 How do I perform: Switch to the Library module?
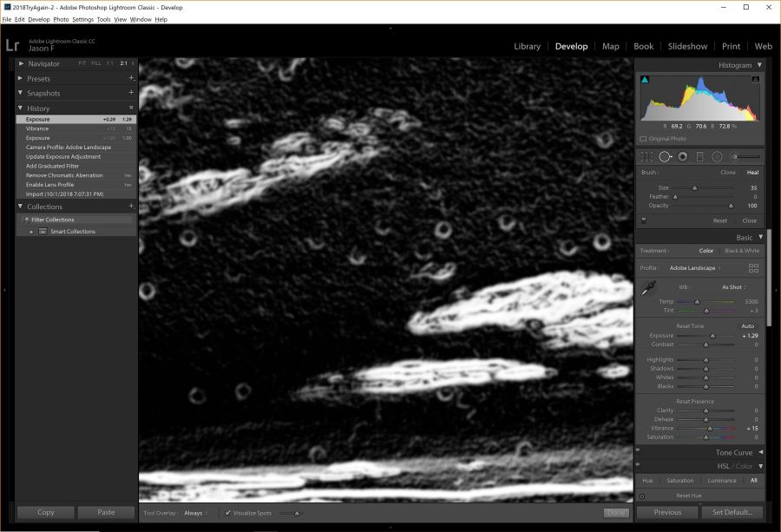pos(527,46)
